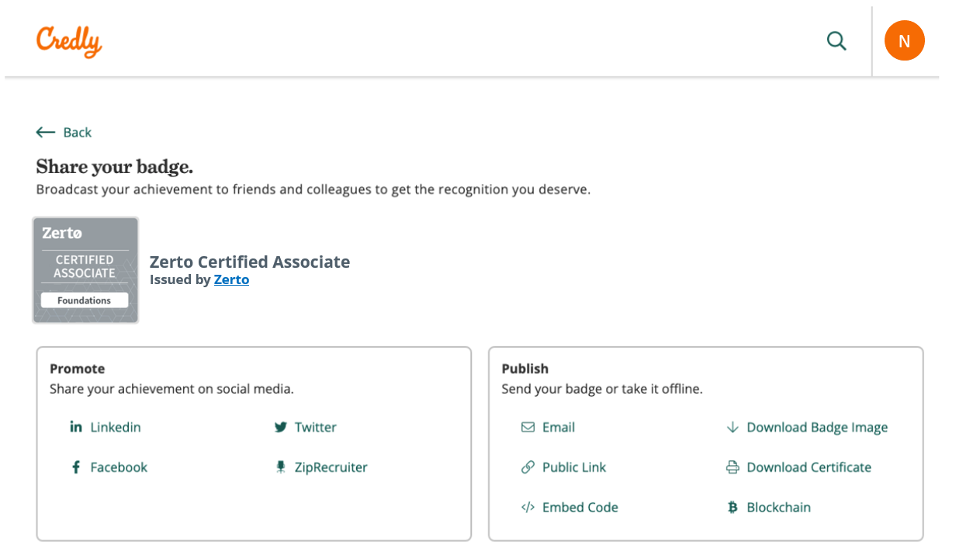Copy the badge Public Link
Viewport: 980px width, 555px height.
pyautogui.click(x=574, y=467)
